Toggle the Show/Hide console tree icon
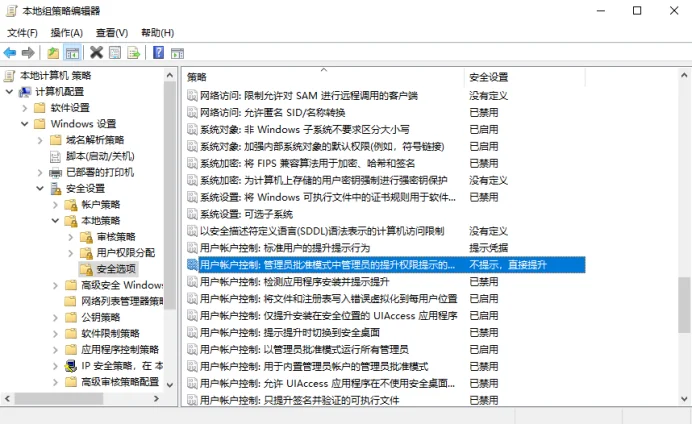 (x=71, y=53)
